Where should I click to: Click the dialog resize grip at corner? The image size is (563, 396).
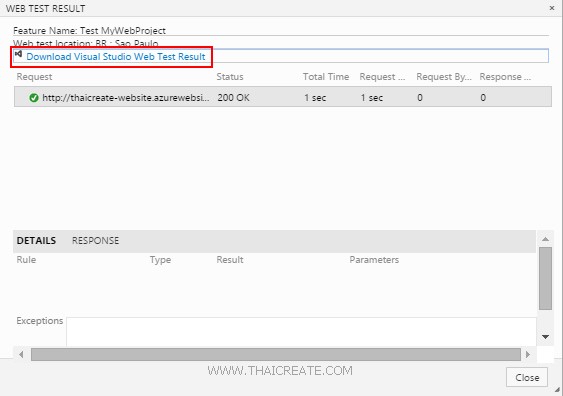click(557, 391)
